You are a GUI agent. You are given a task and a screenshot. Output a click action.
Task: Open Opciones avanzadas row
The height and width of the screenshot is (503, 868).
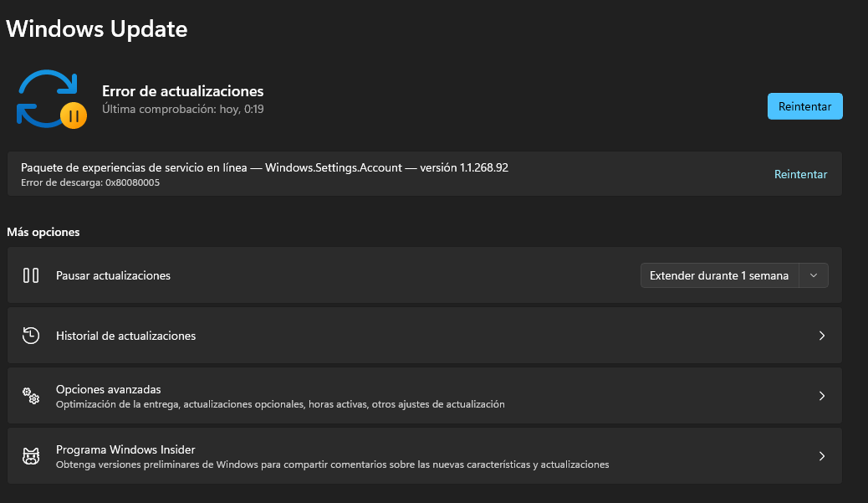point(425,396)
